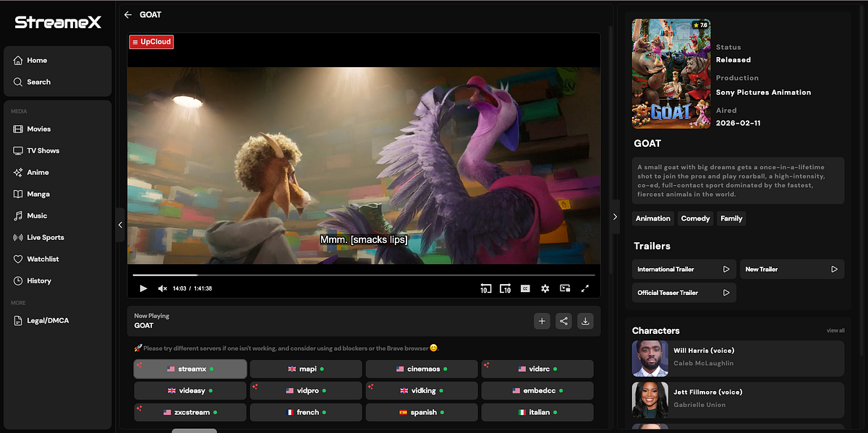
Task: Play the video with the play icon
Action: (x=143, y=288)
